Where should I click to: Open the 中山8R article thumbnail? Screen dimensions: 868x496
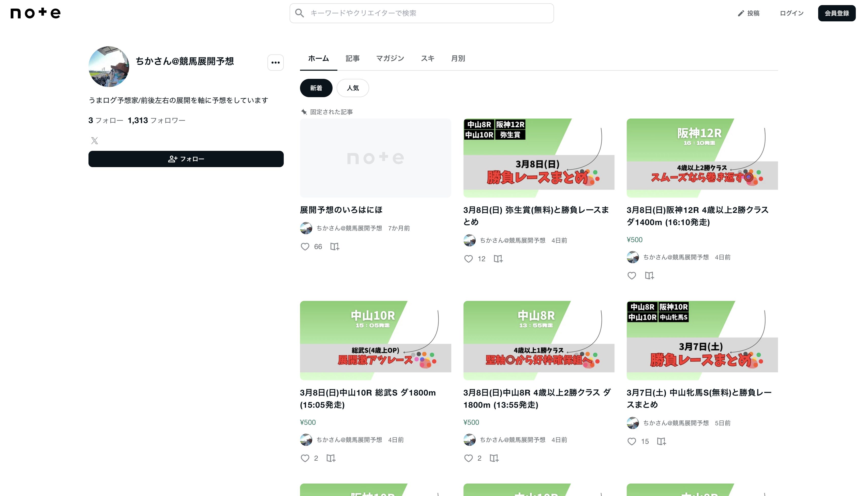tap(538, 340)
